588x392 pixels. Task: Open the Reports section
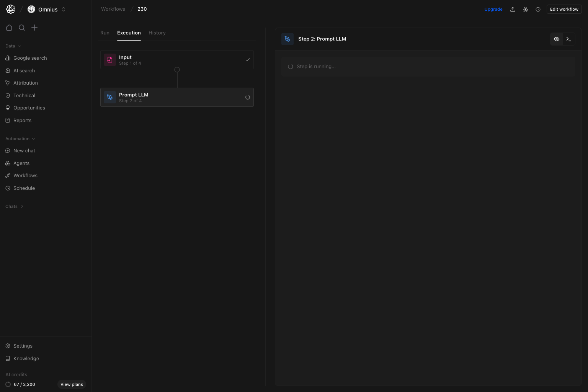point(22,120)
